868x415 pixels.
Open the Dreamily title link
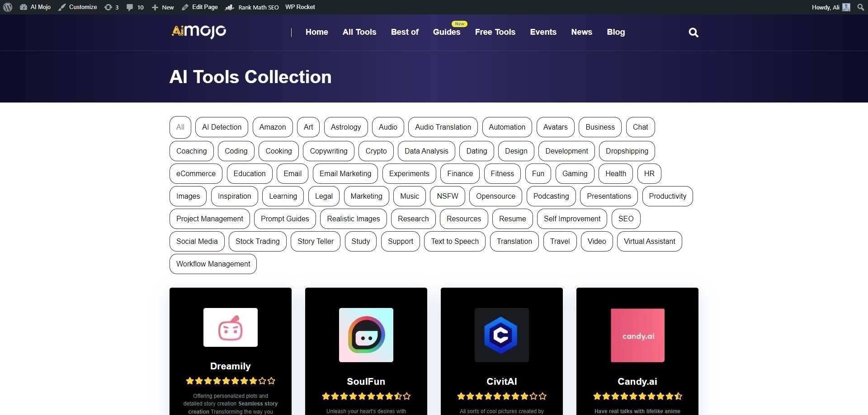tap(231, 366)
